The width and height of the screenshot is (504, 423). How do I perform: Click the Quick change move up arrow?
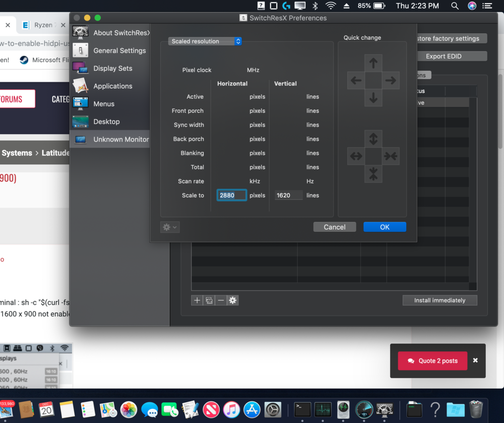coord(373,63)
